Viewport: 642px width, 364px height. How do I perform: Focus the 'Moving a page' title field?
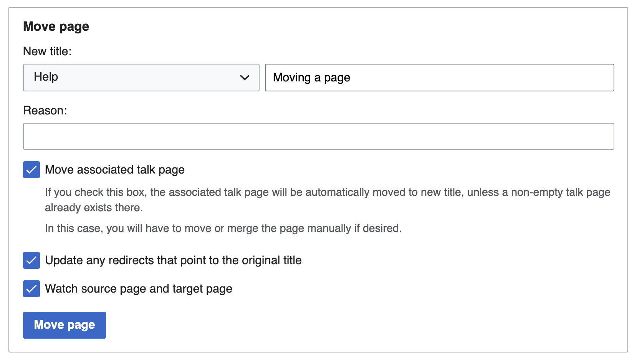pos(439,78)
